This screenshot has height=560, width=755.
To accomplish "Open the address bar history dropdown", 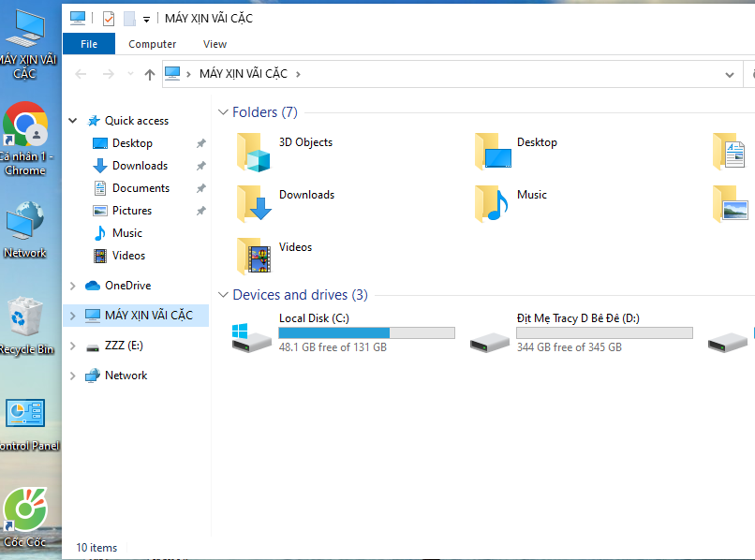I will (730, 74).
